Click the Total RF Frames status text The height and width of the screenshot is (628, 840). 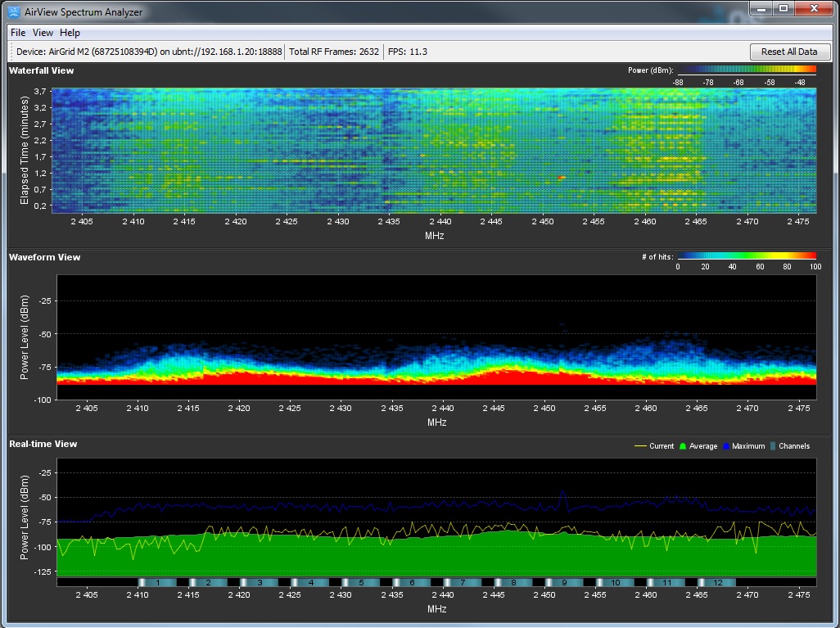tap(334, 52)
